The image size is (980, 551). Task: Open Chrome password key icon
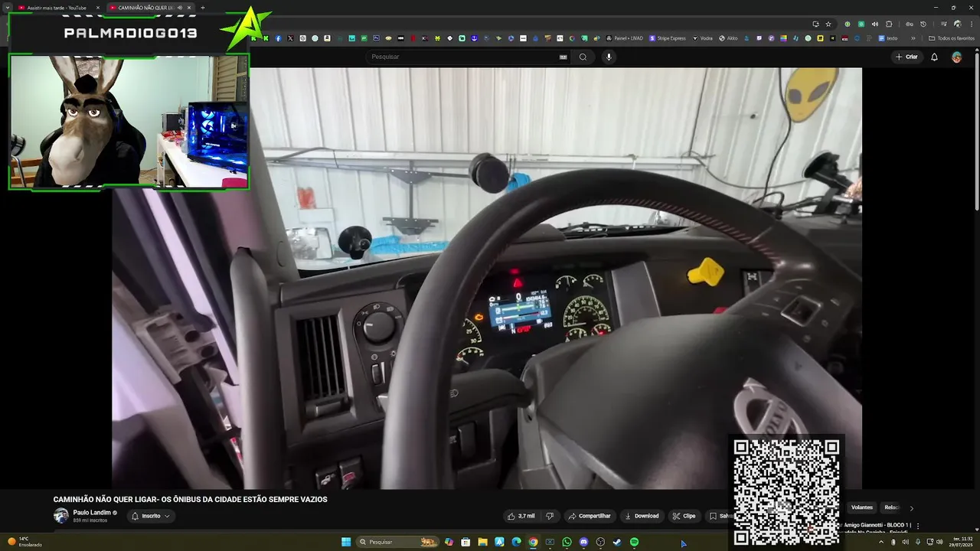[x=910, y=24]
